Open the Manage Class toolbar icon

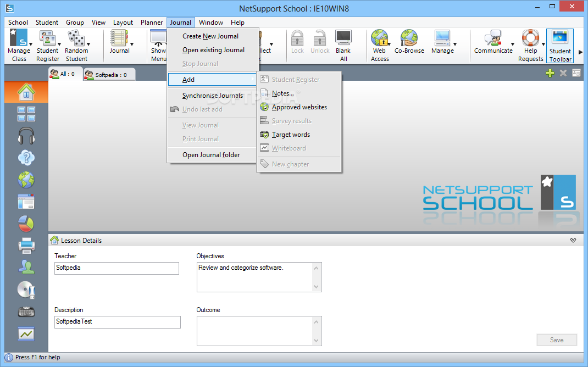[18, 46]
